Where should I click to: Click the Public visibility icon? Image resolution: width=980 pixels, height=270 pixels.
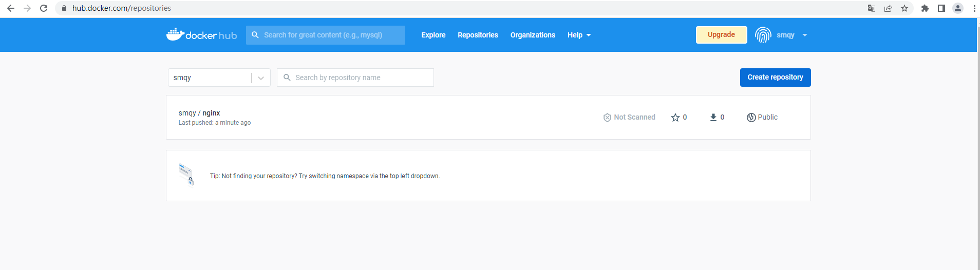point(751,118)
